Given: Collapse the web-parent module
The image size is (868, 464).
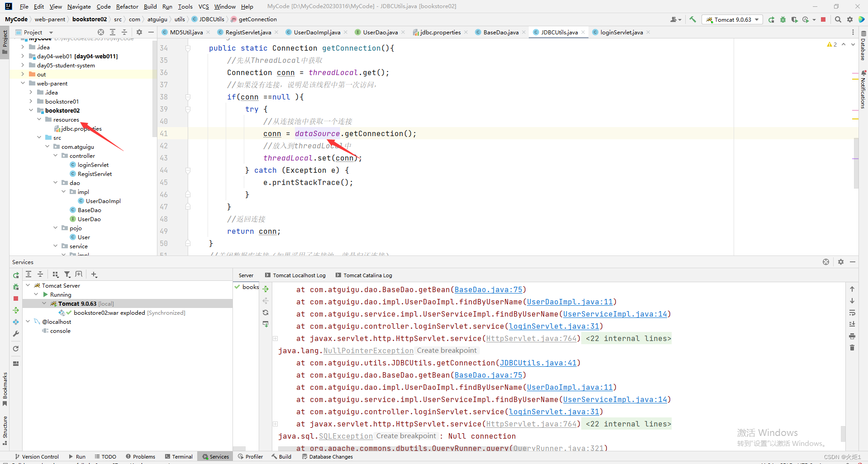Looking at the screenshot, I should [23, 83].
